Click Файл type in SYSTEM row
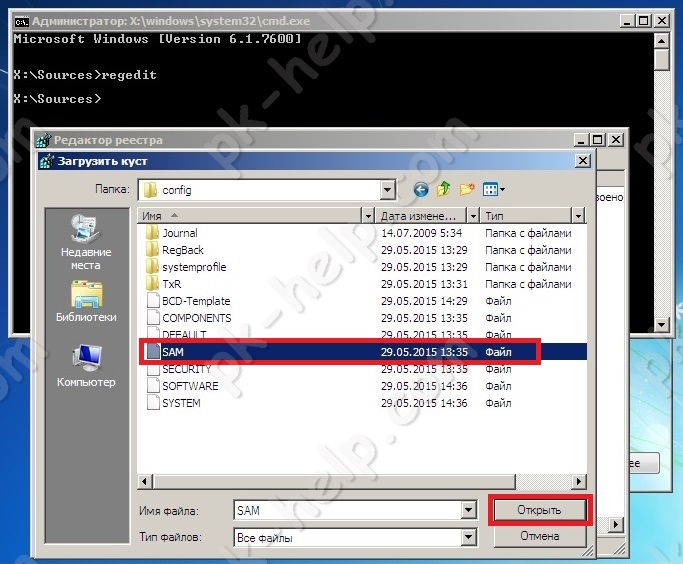This screenshot has height=564, width=683. point(498,403)
